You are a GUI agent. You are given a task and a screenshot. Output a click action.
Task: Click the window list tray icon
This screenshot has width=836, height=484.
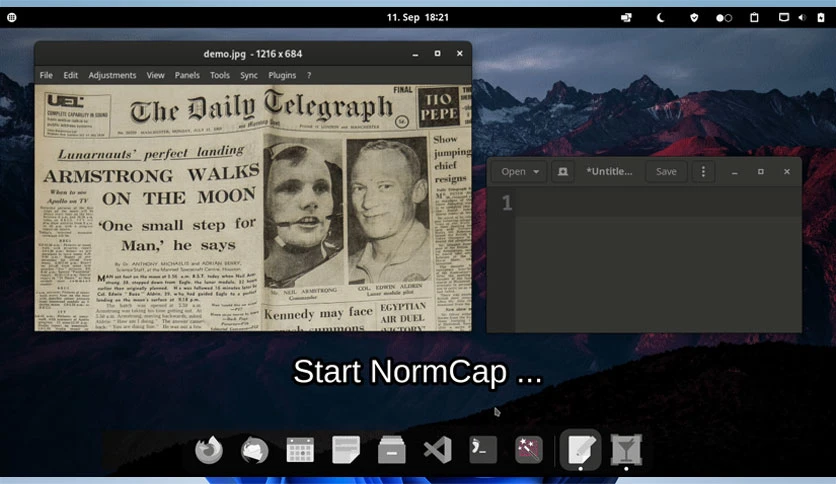(626, 18)
